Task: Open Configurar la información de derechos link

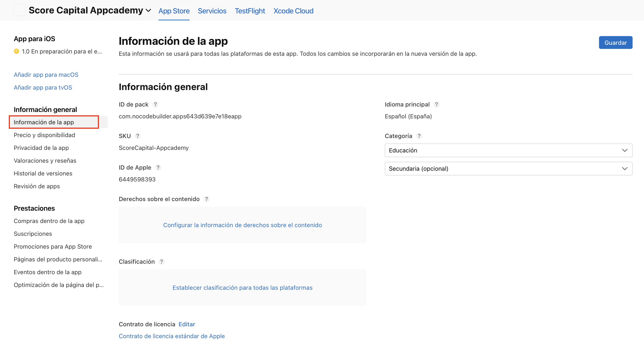Action: point(243,225)
